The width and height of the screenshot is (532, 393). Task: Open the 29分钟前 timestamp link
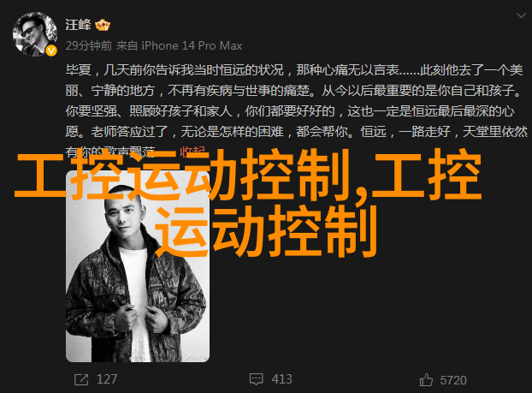click(x=89, y=45)
